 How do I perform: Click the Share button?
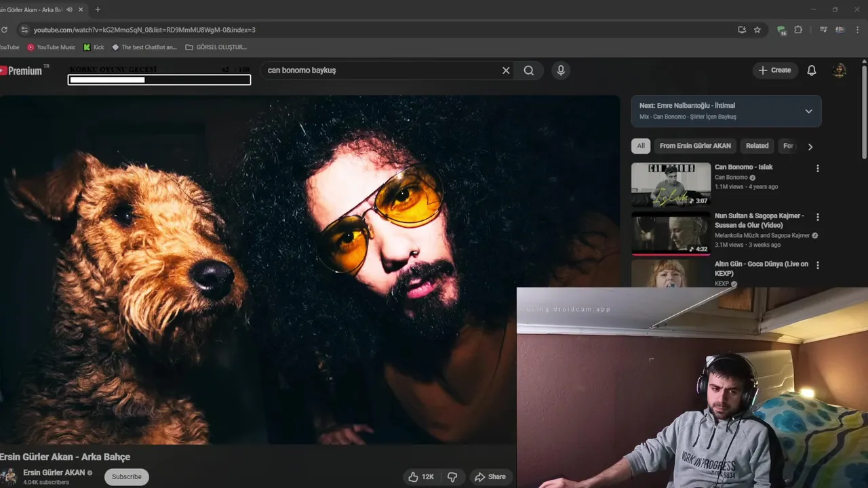tap(490, 477)
